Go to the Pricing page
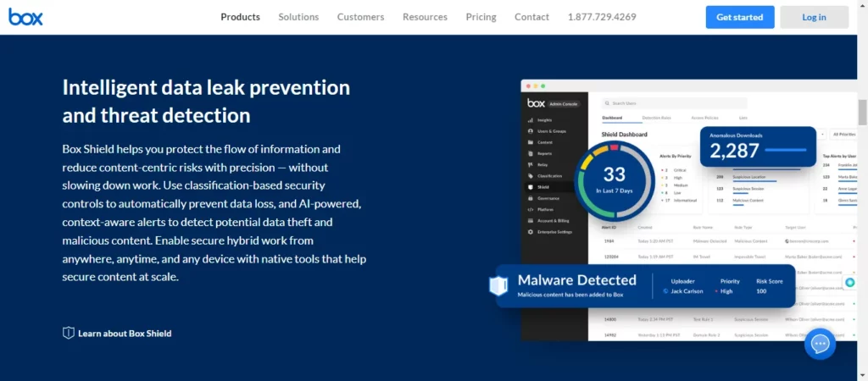 [x=481, y=17]
